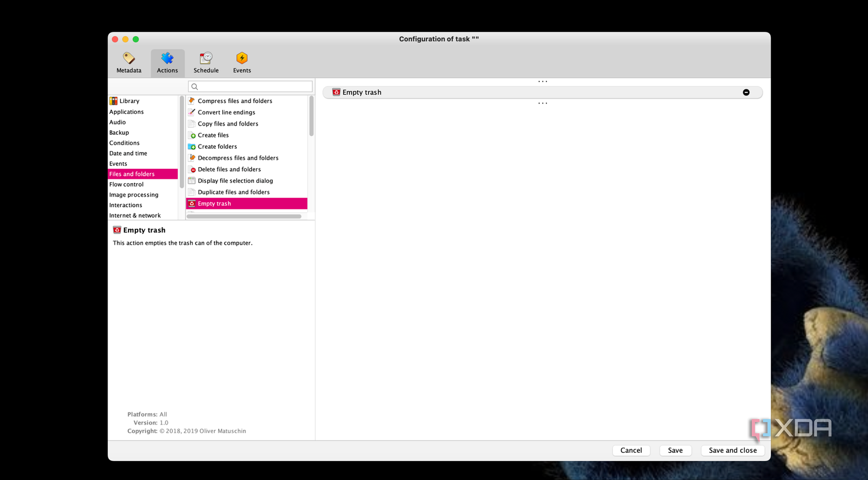Switch to the Actions tab

[167, 63]
